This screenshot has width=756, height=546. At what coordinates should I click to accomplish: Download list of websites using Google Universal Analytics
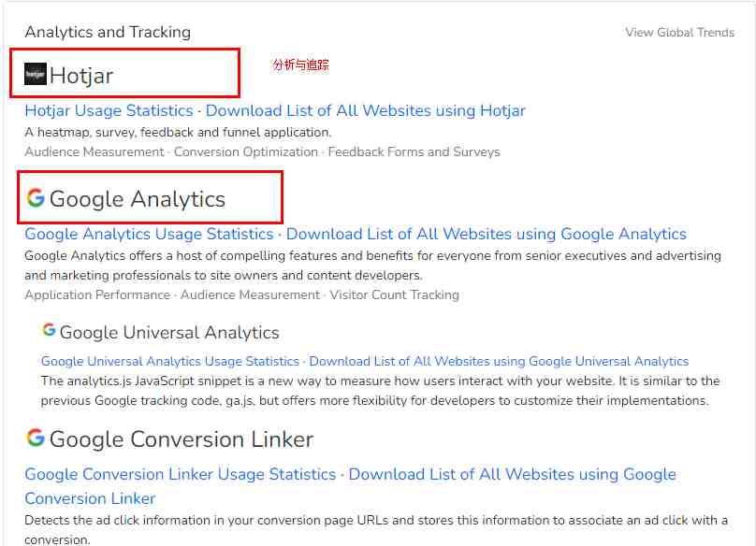pos(499,361)
